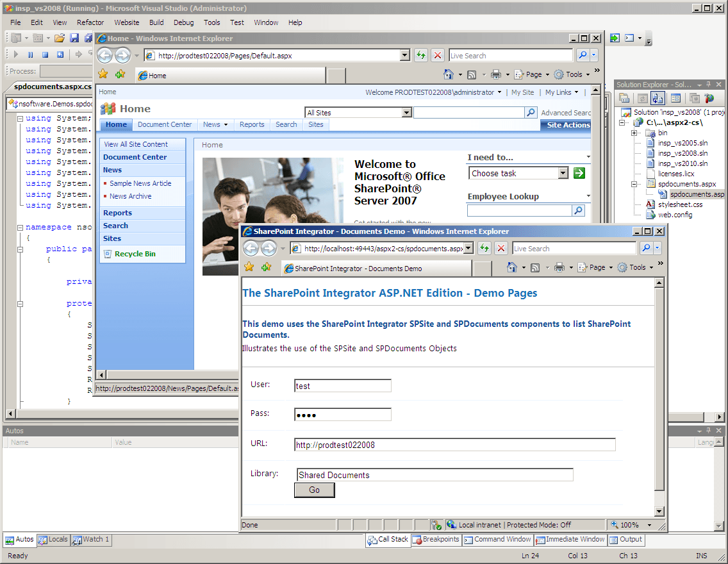728x564 pixels.
Task: Switch to the Locals tab at bottom
Action: click(53, 540)
